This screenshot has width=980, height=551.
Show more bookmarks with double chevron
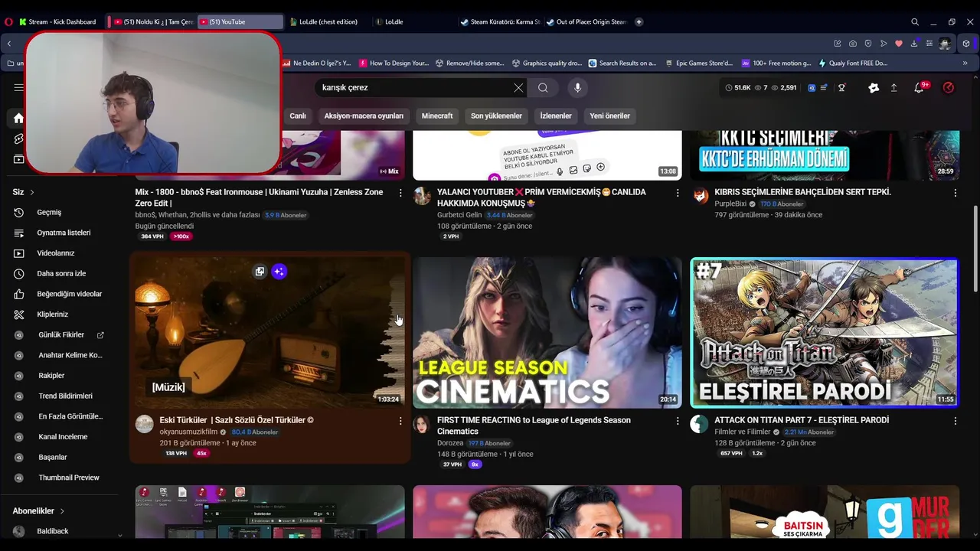[x=965, y=63]
